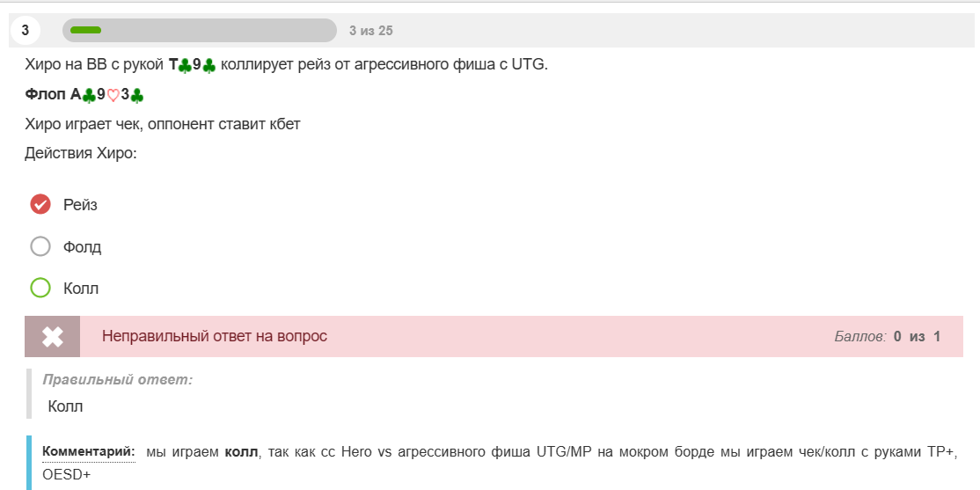980x490 pixels.
Task: Click the club icon after T in hand
Action: tap(185, 65)
